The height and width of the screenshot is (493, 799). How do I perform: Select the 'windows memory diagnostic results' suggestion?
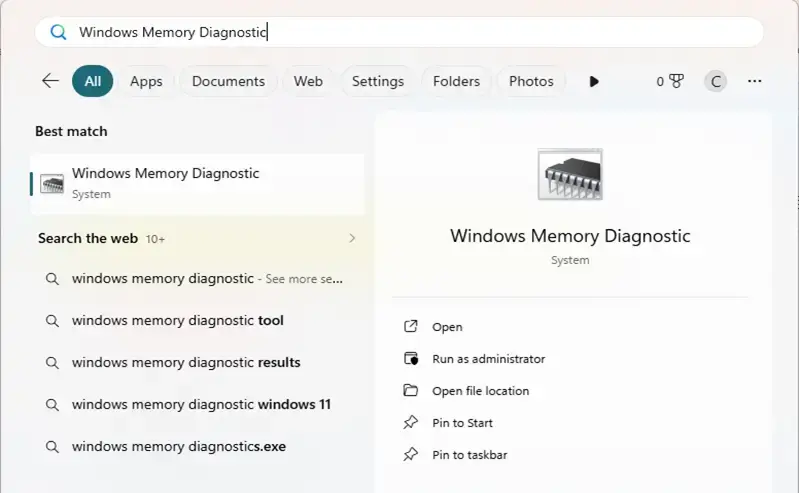coord(197,362)
